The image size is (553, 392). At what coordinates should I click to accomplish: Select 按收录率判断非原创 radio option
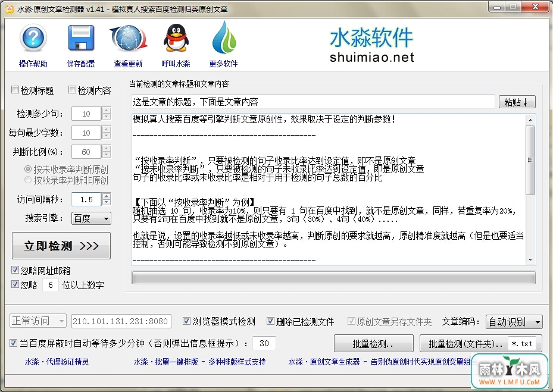pyautogui.click(x=28, y=180)
